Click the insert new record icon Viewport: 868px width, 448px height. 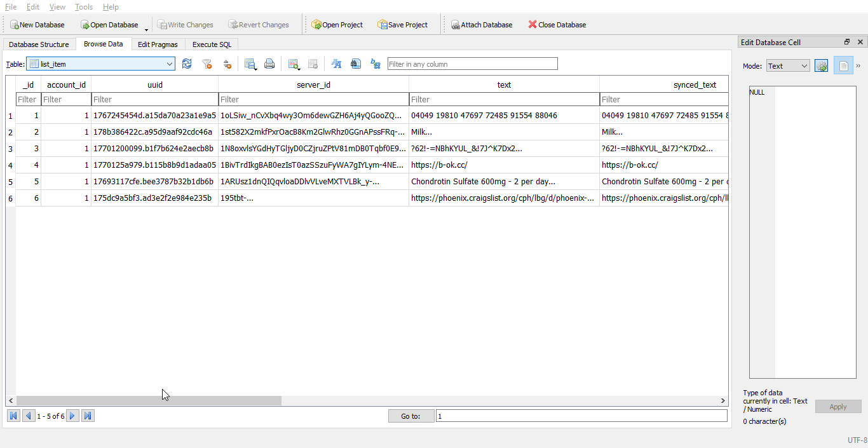(293, 64)
